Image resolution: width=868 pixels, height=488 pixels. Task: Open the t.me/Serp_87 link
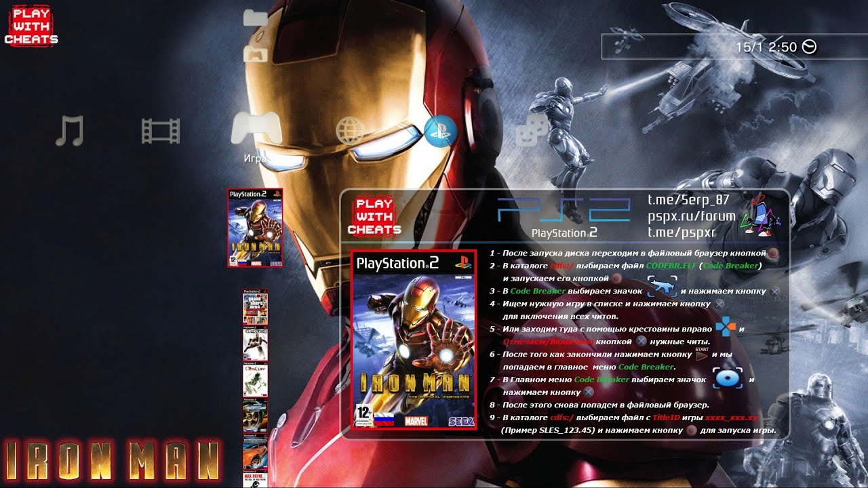pyautogui.click(x=688, y=200)
